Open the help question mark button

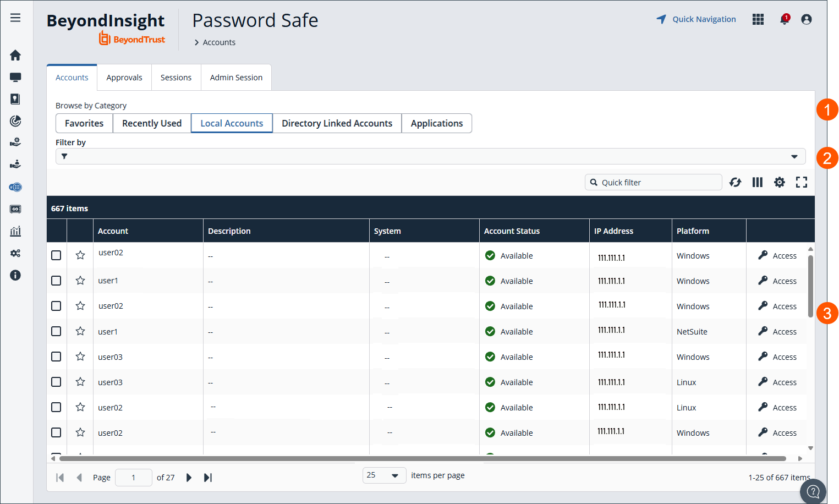point(813,491)
